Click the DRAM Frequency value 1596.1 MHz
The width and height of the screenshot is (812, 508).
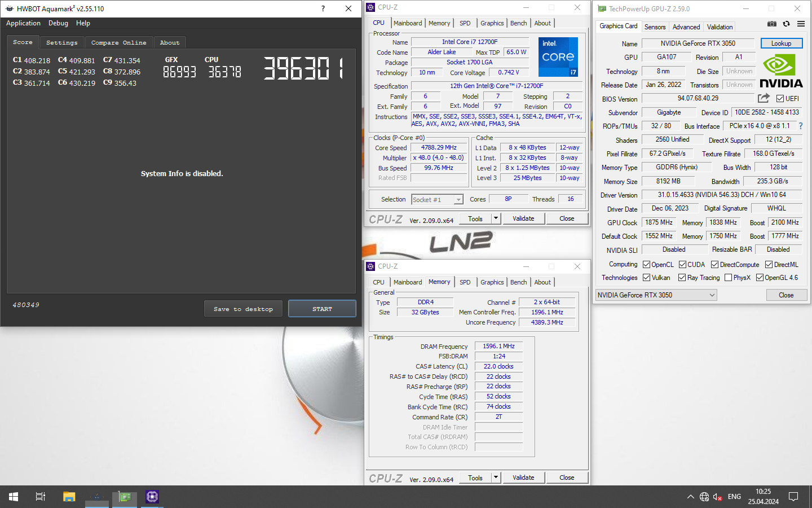(498, 346)
